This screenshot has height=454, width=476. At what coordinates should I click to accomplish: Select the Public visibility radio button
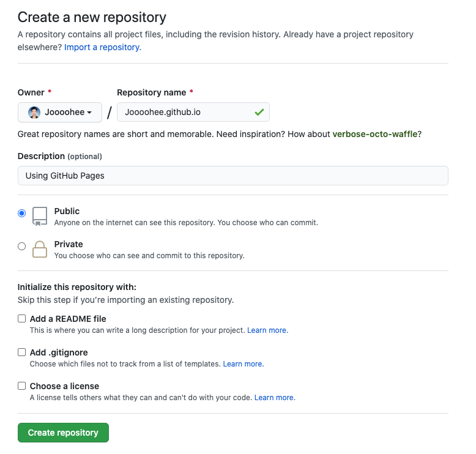point(21,213)
